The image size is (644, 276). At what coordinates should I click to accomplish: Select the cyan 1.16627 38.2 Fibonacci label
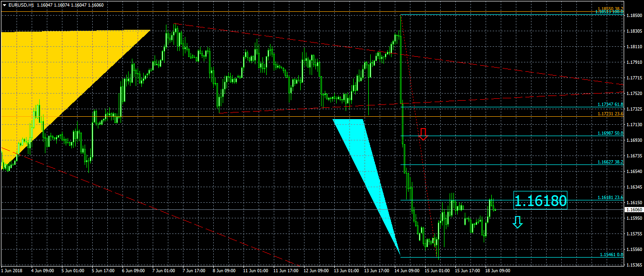coord(610,162)
